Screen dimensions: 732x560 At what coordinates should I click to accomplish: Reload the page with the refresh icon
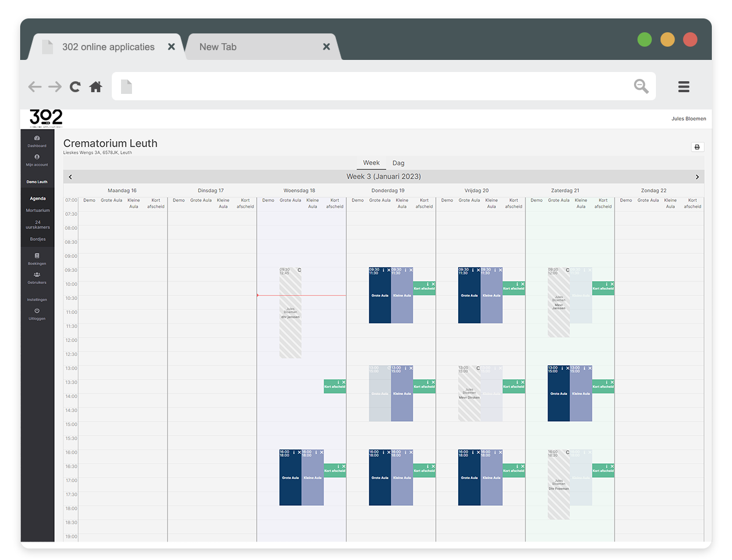point(75,87)
